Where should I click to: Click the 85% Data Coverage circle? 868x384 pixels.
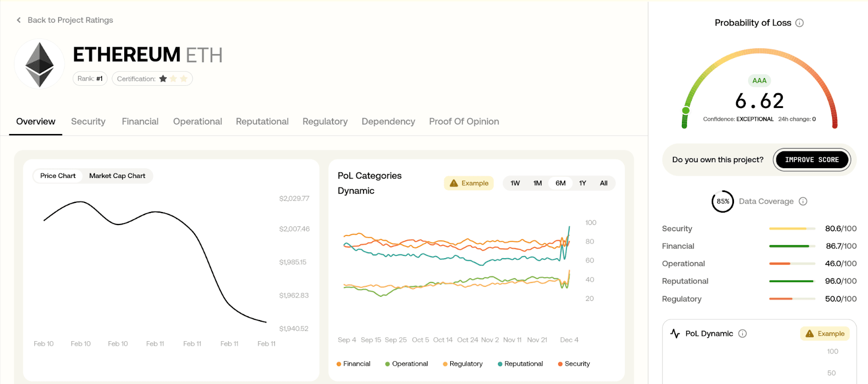tap(723, 201)
